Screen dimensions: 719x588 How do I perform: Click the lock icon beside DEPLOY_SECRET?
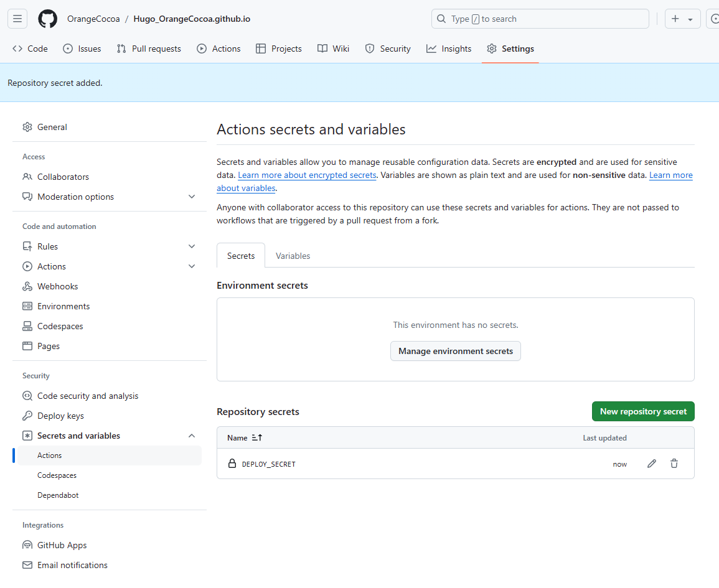tap(232, 464)
